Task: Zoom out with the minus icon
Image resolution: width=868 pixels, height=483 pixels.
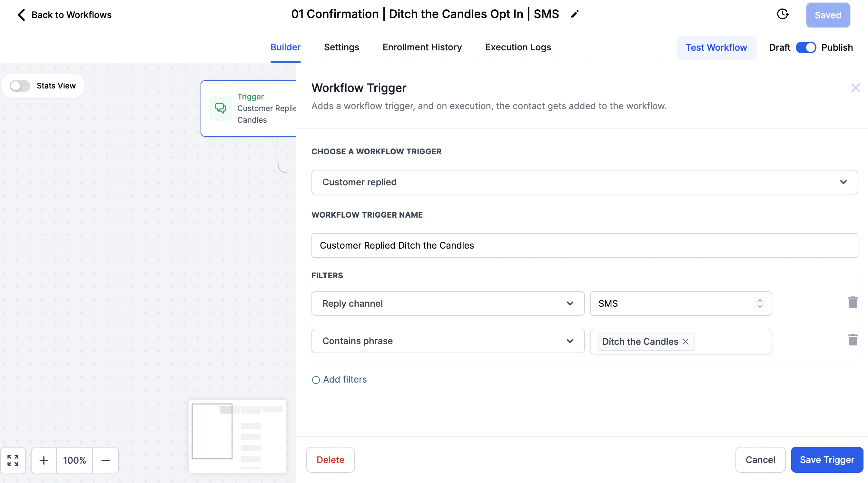Action: click(105, 460)
